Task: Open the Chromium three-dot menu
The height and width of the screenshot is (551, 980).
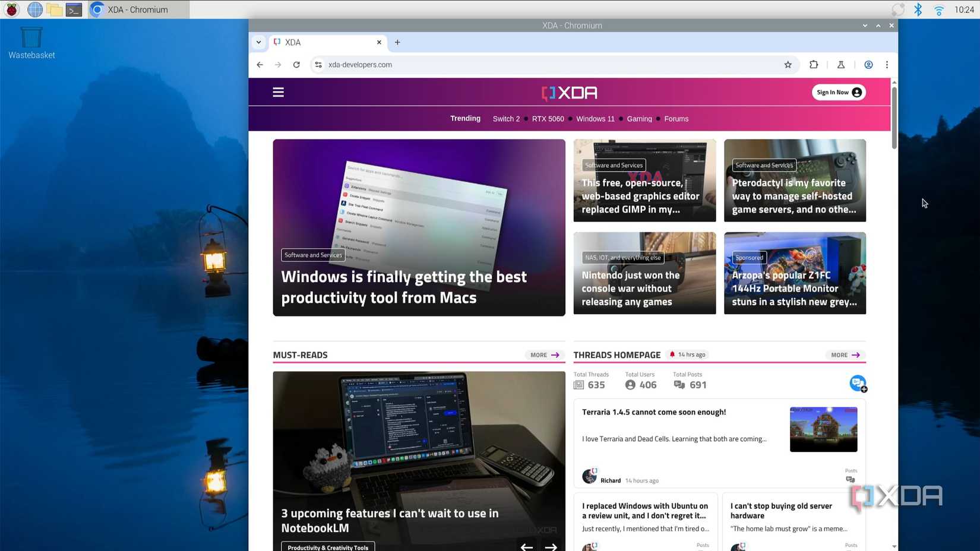Action: click(x=887, y=64)
